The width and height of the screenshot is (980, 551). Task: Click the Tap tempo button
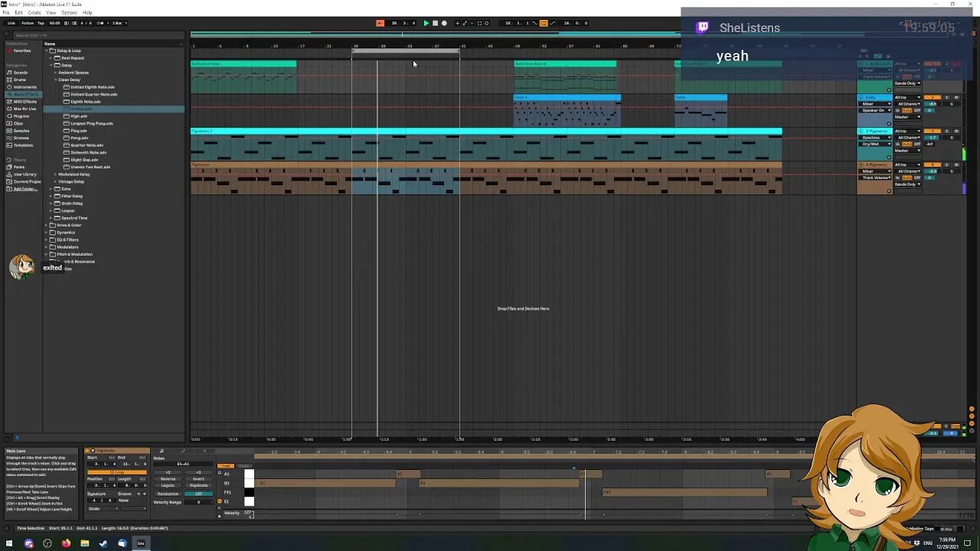pyautogui.click(x=41, y=23)
